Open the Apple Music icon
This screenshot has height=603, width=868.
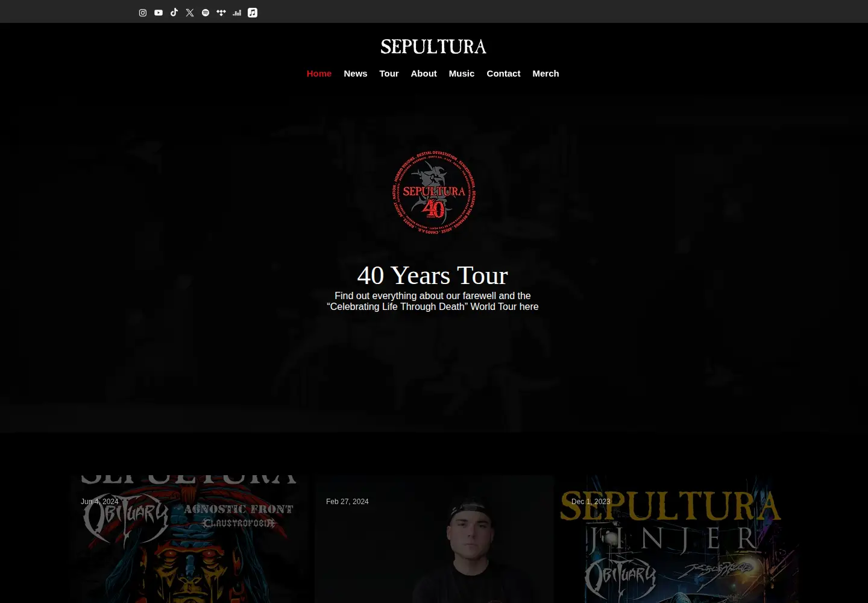(x=253, y=13)
